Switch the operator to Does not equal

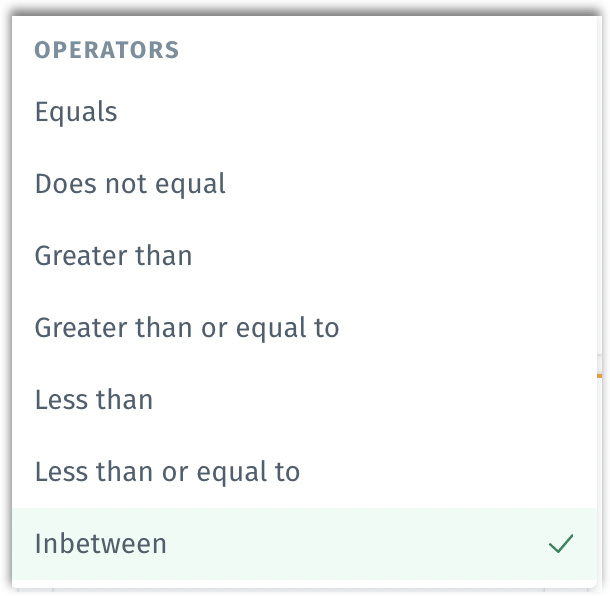tap(130, 184)
